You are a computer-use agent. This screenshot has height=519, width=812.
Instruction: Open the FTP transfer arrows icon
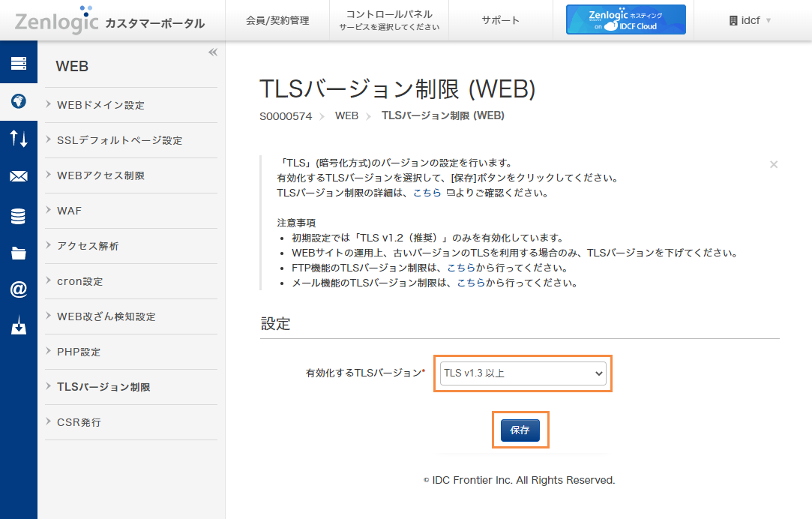[x=19, y=138]
